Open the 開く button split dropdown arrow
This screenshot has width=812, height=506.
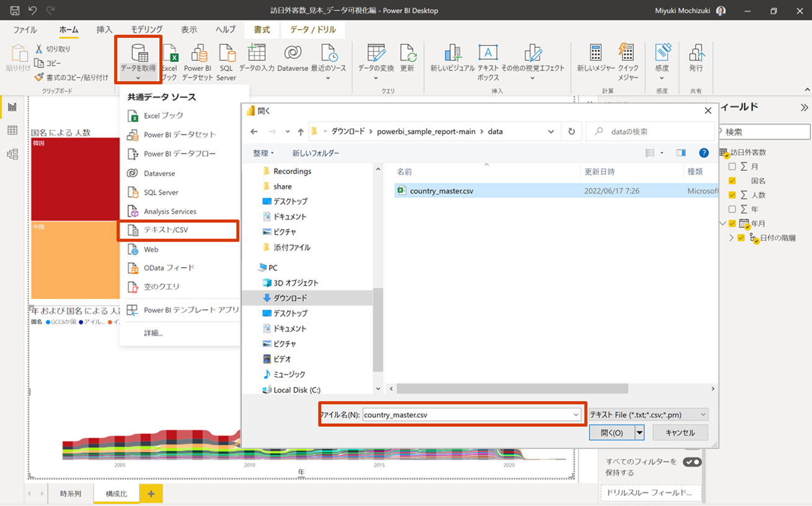639,432
